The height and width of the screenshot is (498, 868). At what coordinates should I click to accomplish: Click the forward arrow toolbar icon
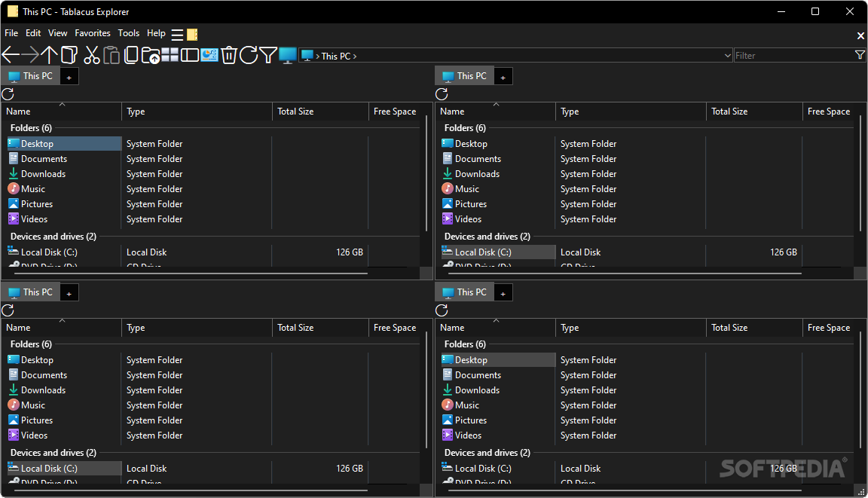[x=30, y=55]
